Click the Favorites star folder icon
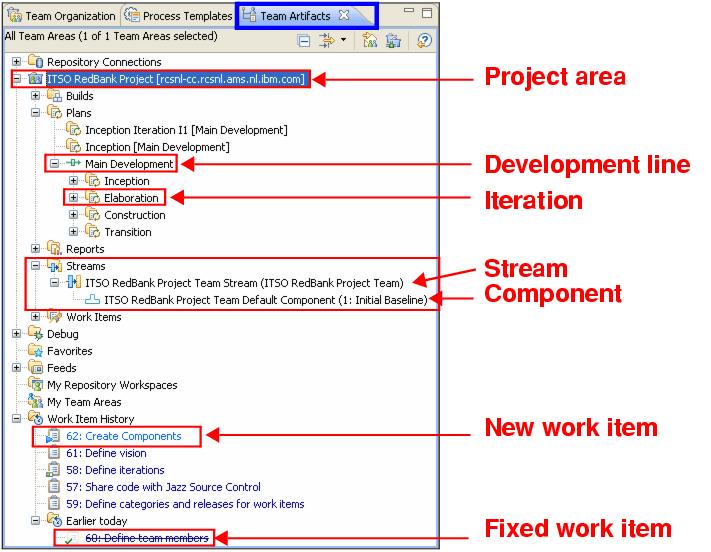 pos(35,350)
